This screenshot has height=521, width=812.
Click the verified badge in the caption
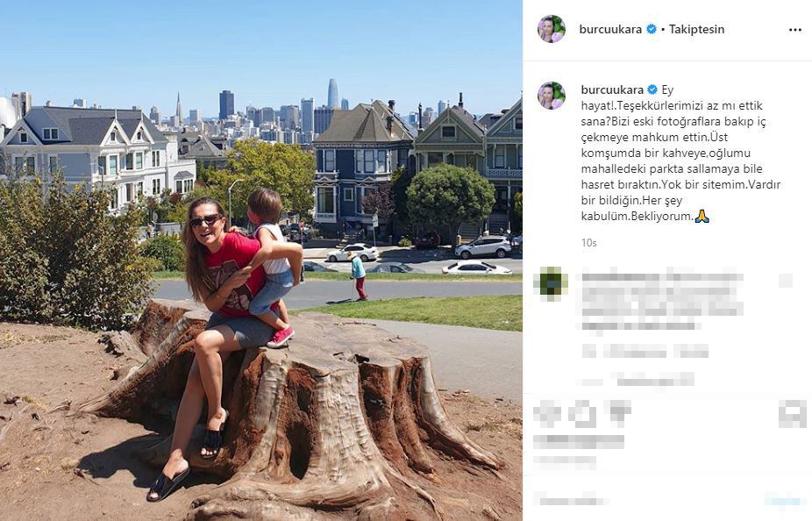[652, 89]
